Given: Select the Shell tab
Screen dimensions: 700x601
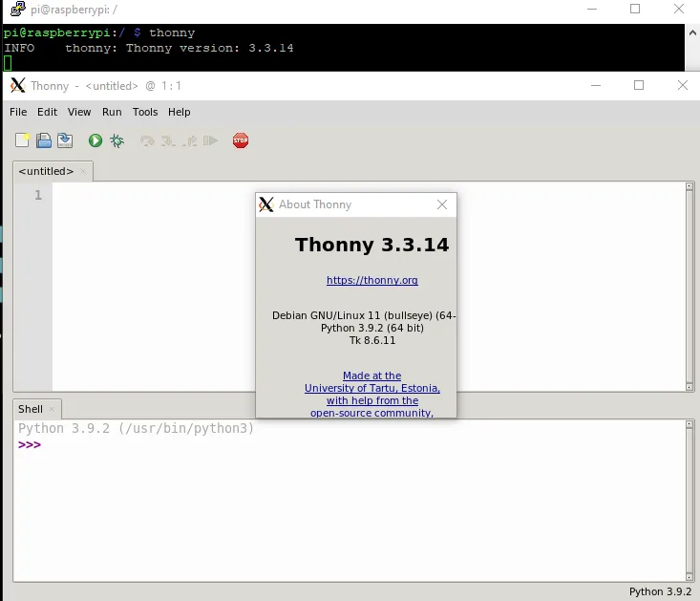Looking at the screenshot, I should coord(31,409).
